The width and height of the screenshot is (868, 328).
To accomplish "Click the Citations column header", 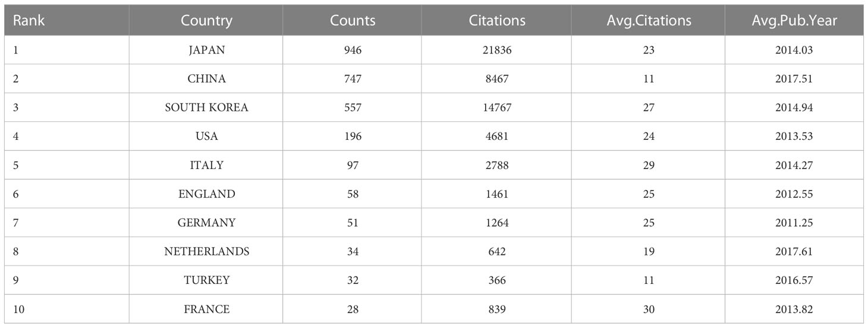I will point(497,21).
